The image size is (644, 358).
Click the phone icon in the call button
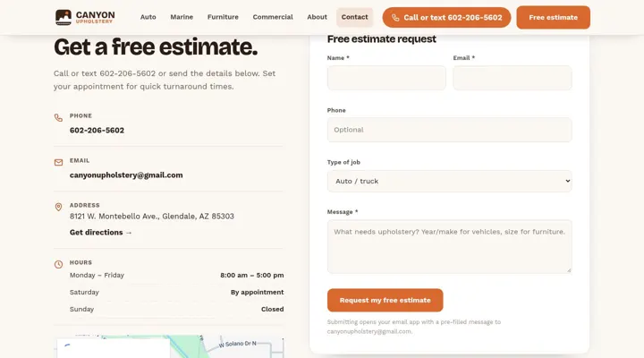coord(395,18)
